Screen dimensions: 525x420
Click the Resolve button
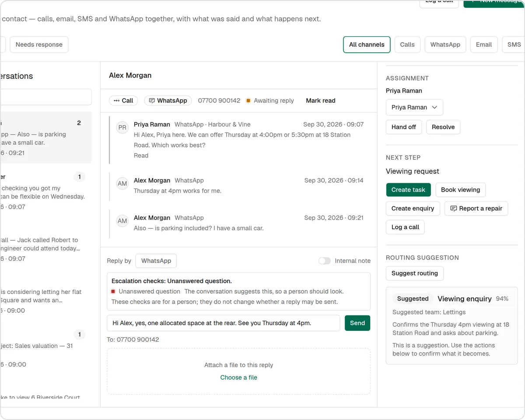click(443, 127)
